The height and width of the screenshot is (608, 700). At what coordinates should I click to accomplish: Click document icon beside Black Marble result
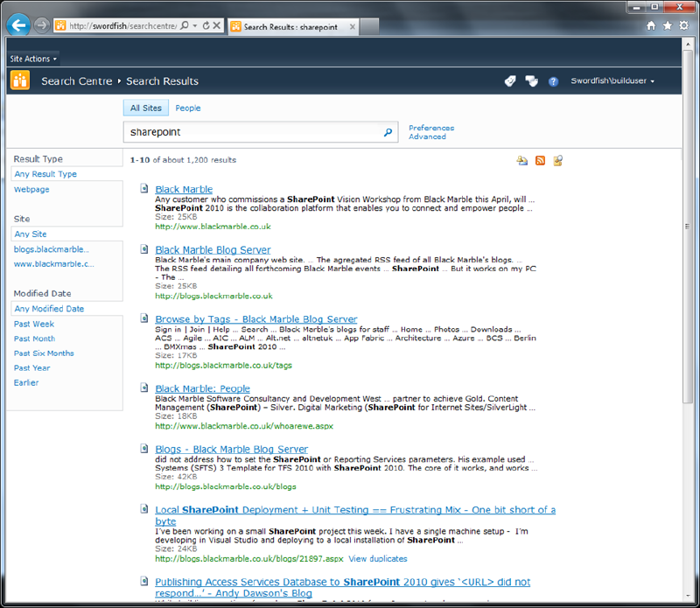144,188
